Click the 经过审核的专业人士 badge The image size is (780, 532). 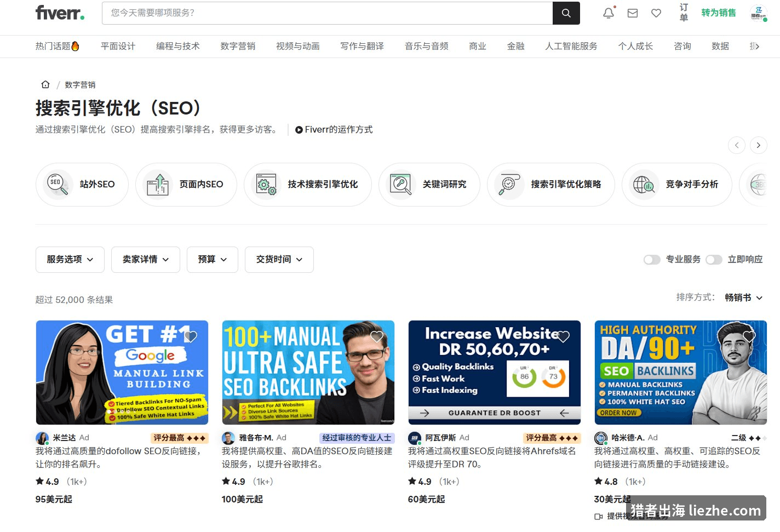[x=357, y=438]
